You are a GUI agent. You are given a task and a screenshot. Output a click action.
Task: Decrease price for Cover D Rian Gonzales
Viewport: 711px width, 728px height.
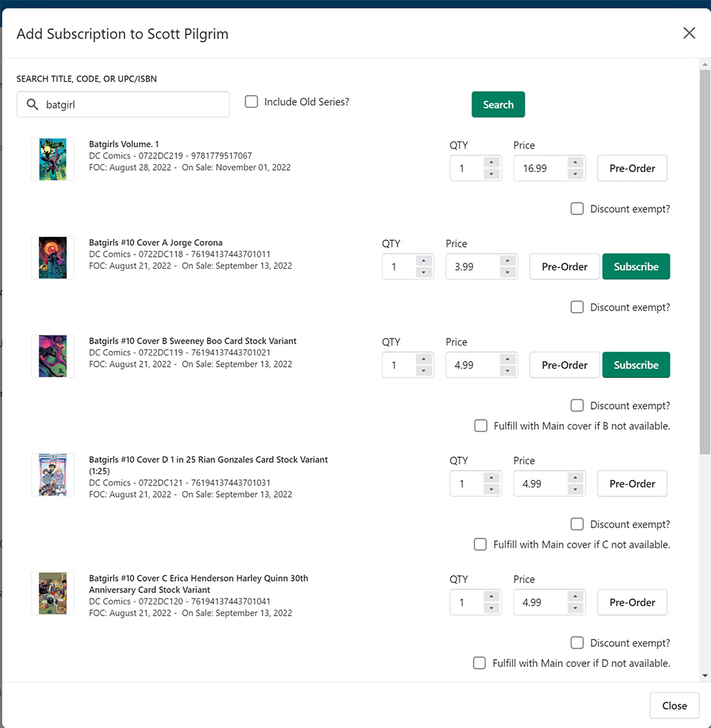click(575, 490)
